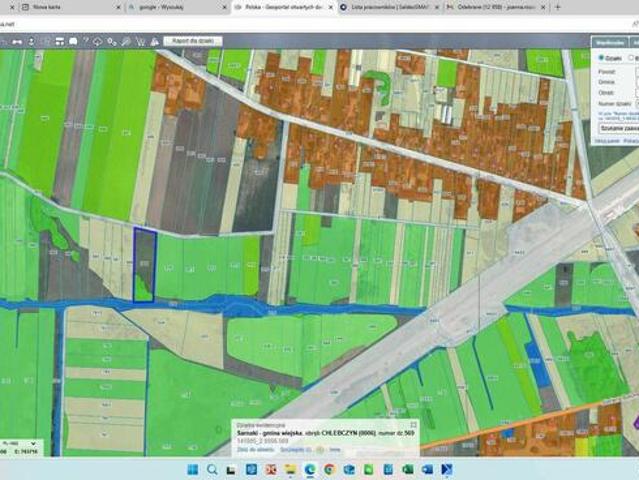Viewport: 639px width, 480px height.
Task: Expand the Gmina dropdown
Action: point(636,82)
